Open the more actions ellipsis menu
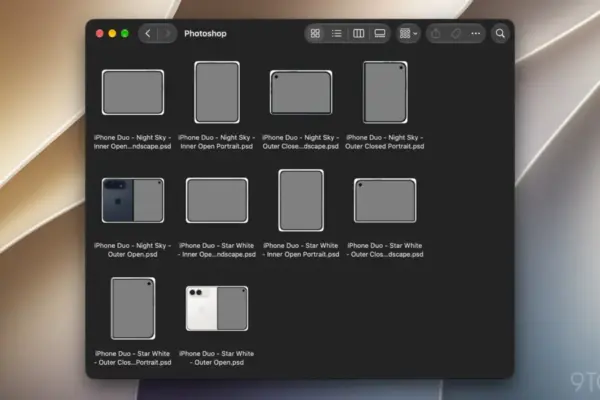 click(x=476, y=34)
